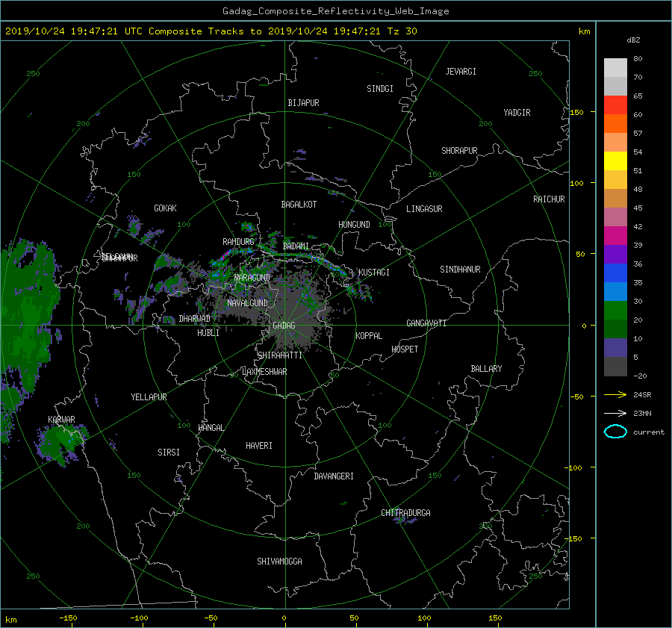Click the cyan ellipse 'current' legend symbol
The width and height of the screenshot is (672, 628).
pos(615,432)
